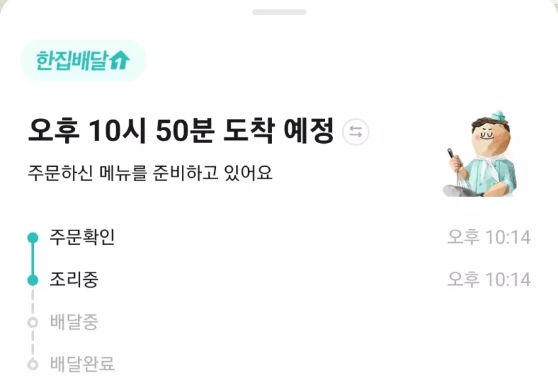
Task: Click the teal dot beside 주문확인
Action: pyautogui.click(x=33, y=238)
